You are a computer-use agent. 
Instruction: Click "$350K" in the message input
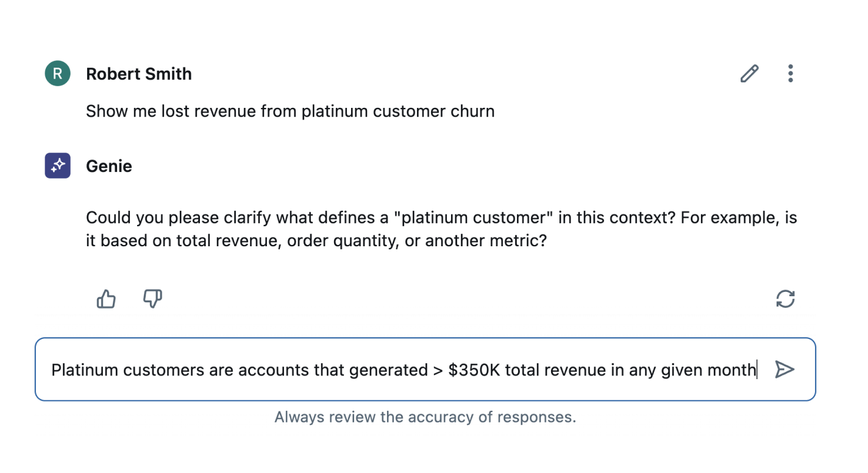(474, 369)
